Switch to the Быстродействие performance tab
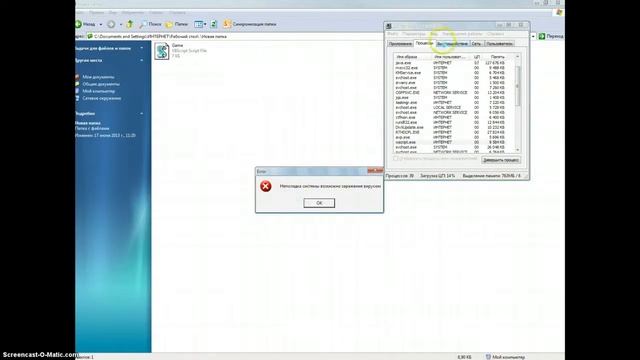This screenshot has height=360, width=640. [452, 44]
